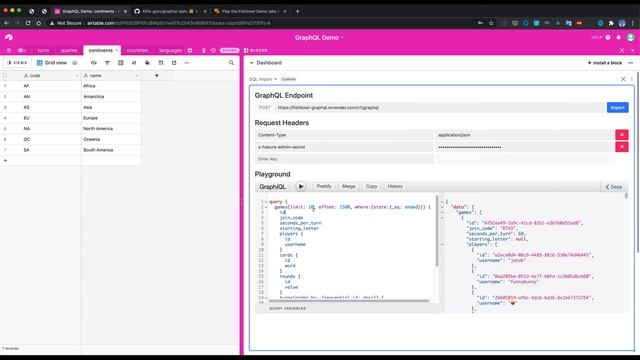Click the Merge button
Screen dimensions: 640x360
(x=349, y=186)
